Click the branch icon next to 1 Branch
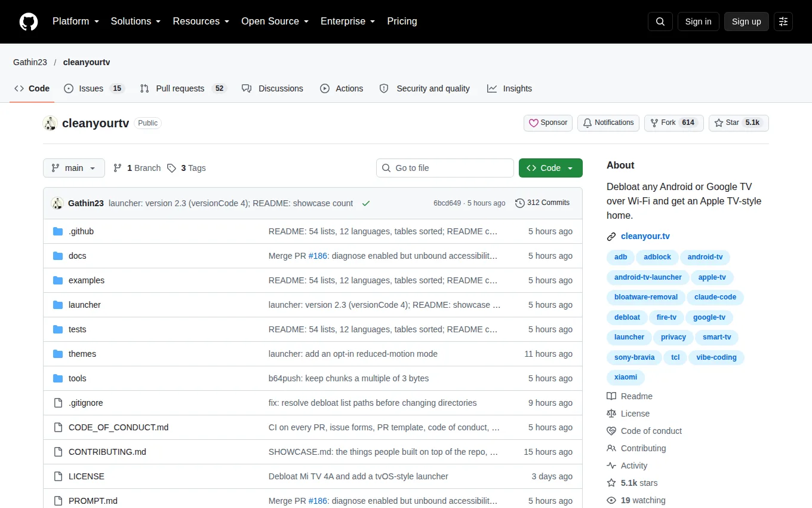Image resolution: width=812 pixels, height=508 pixels. pos(118,168)
